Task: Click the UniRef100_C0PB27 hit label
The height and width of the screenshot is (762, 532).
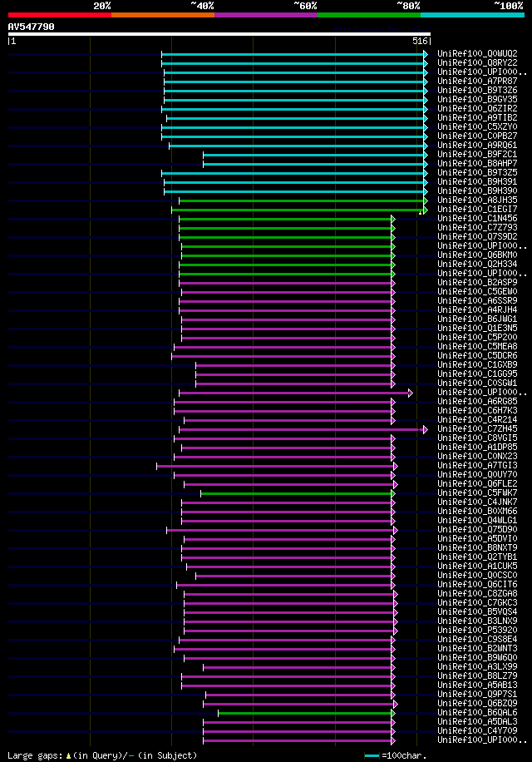Action: [477, 136]
